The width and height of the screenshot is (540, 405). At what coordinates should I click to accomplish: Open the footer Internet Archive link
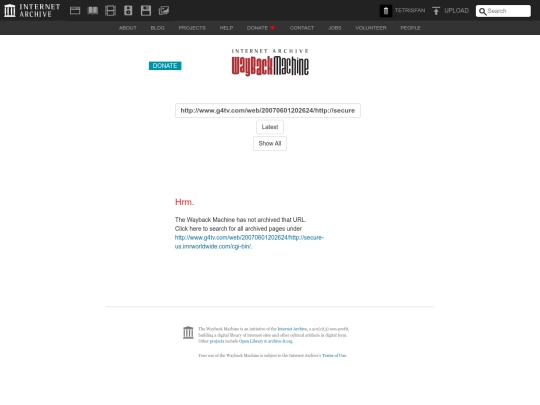coord(292,329)
